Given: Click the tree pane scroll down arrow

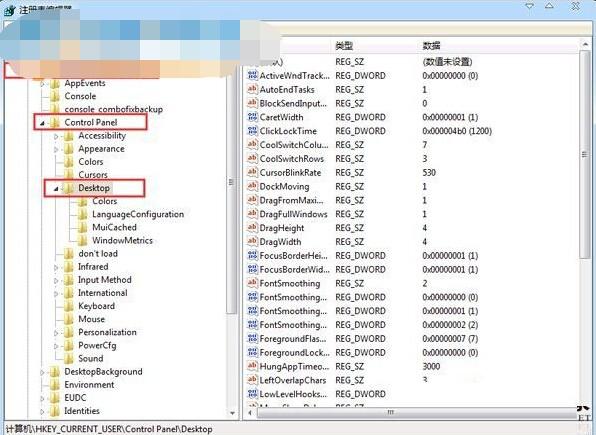Looking at the screenshot, I should 232,413.
